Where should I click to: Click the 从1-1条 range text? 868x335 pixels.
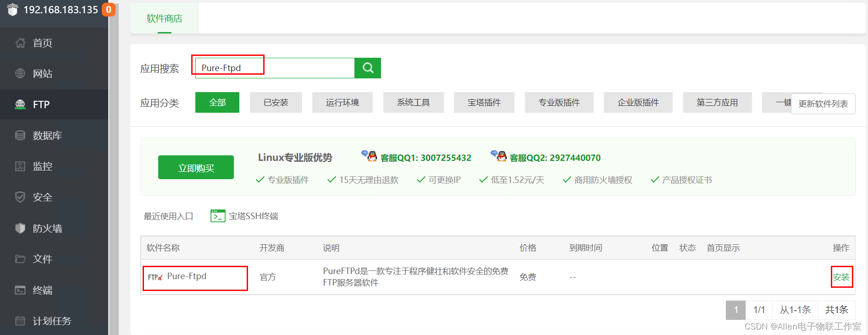click(x=796, y=310)
